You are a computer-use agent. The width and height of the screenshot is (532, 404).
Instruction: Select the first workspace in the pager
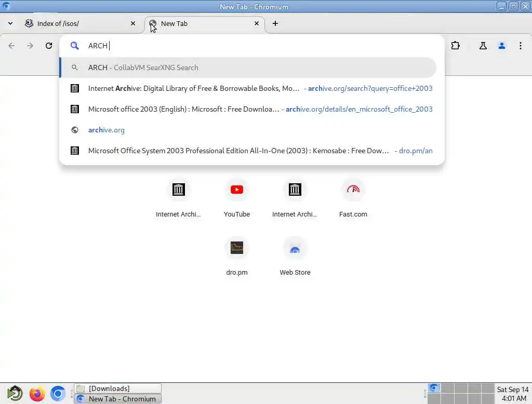(x=434, y=388)
